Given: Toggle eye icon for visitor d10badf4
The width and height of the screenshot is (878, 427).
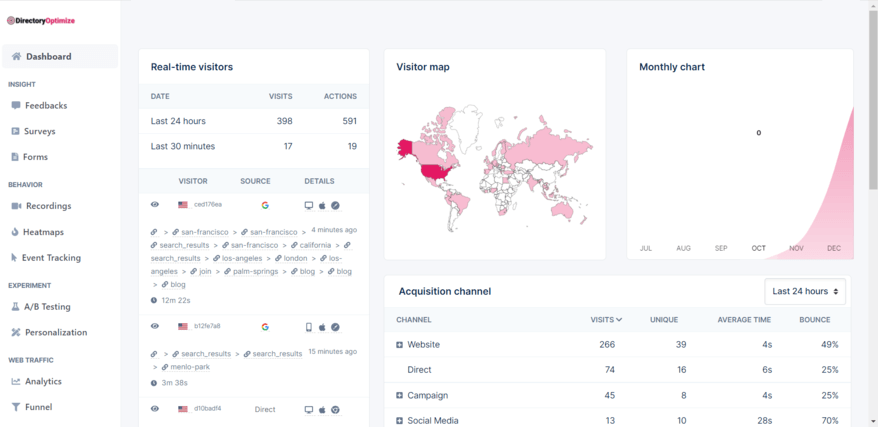Looking at the screenshot, I should tap(155, 409).
